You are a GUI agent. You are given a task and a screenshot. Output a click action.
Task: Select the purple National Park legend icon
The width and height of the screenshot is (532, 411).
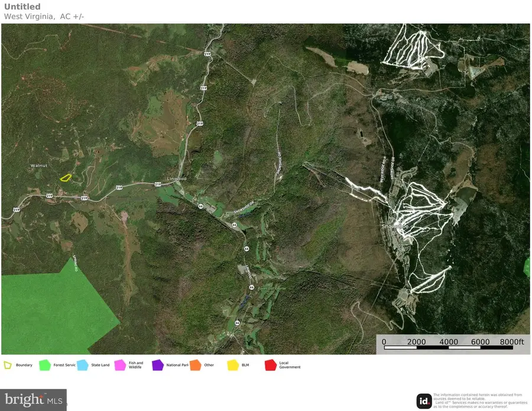[158, 365]
